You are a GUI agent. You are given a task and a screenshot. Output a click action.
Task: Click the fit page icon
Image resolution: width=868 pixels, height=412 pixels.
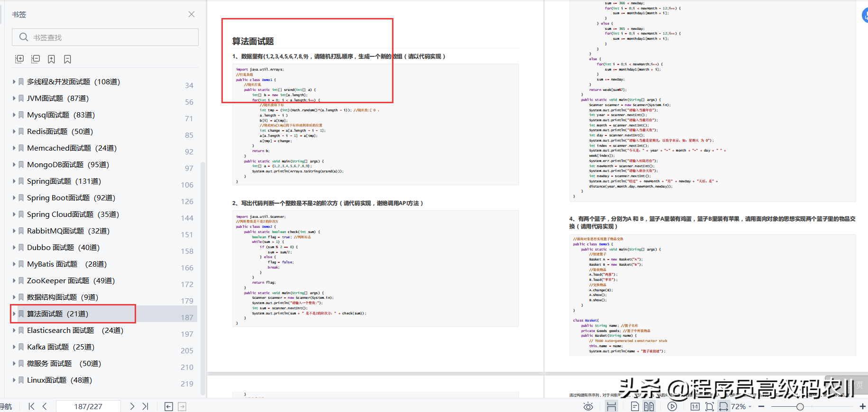click(x=710, y=406)
